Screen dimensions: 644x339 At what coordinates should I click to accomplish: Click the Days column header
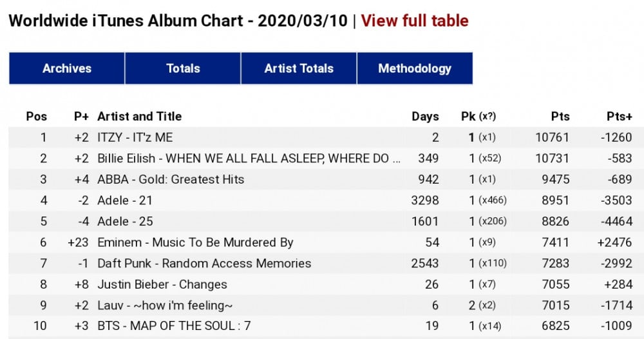(425, 116)
